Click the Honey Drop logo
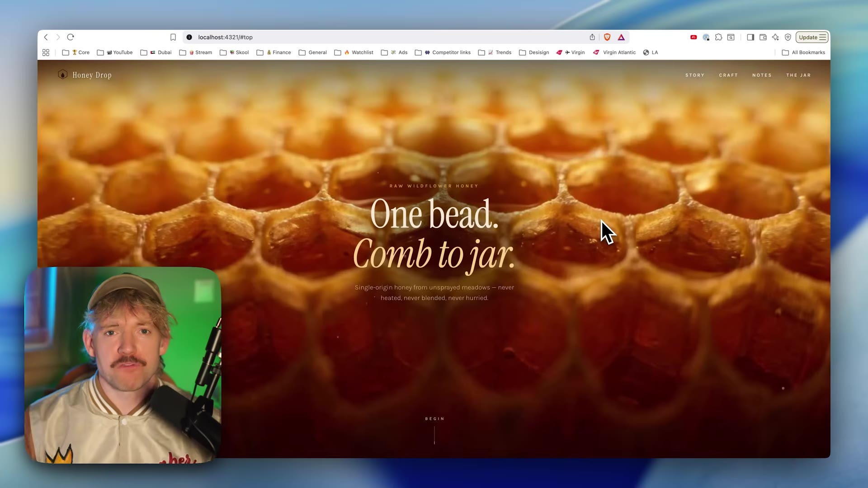Viewport: 868px width, 488px height. (85, 75)
